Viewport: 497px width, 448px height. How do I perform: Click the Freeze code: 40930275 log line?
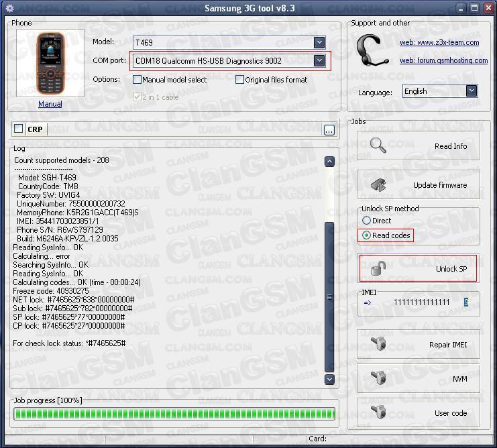51,291
